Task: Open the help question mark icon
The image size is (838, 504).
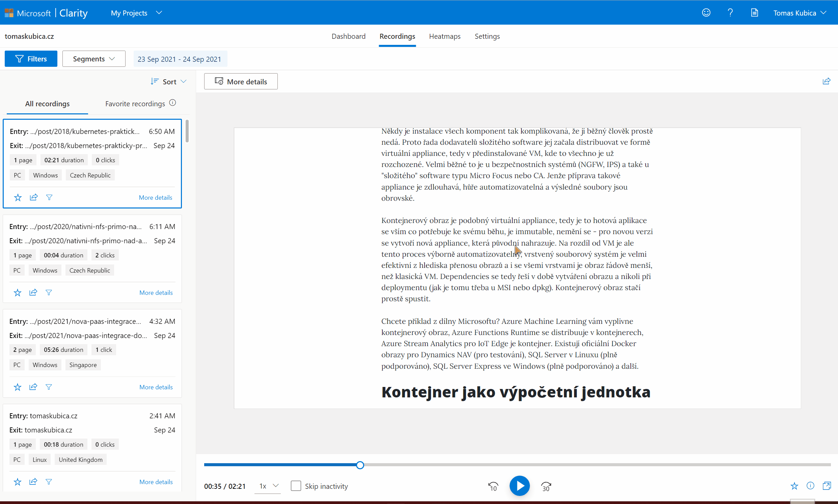Action: pyautogui.click(x=730, y=13)
